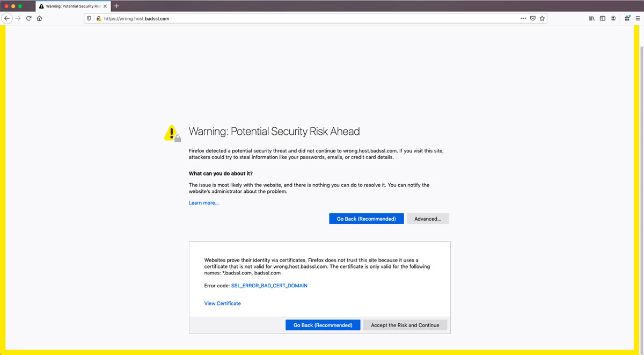Reload the current page
This screenshot has width=644, height=355.
click(29, 18)
